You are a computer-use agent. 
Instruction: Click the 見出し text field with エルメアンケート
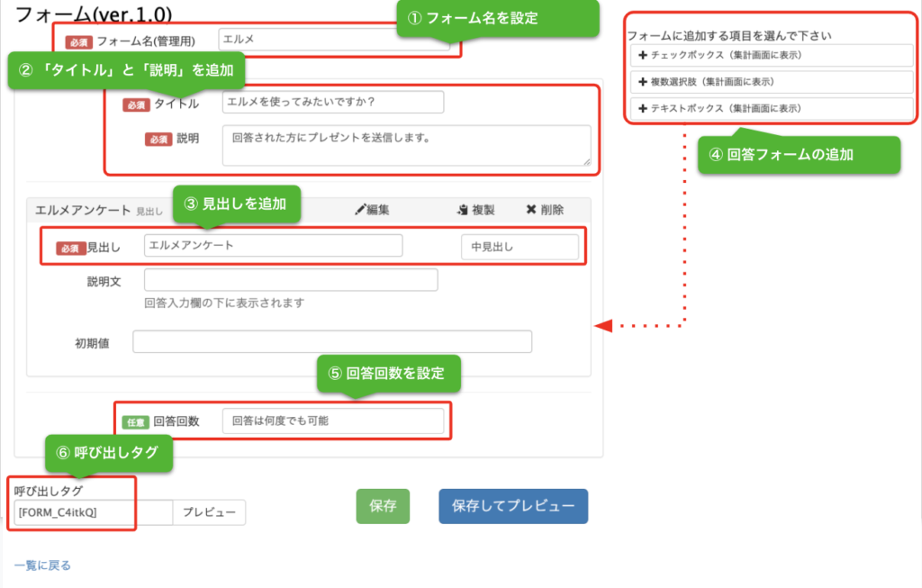point(274,245)
